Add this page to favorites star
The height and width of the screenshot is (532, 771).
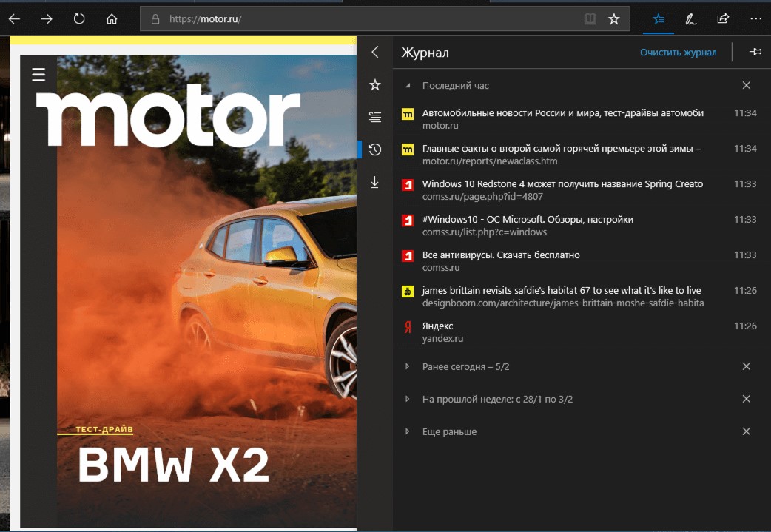(613, 19)
